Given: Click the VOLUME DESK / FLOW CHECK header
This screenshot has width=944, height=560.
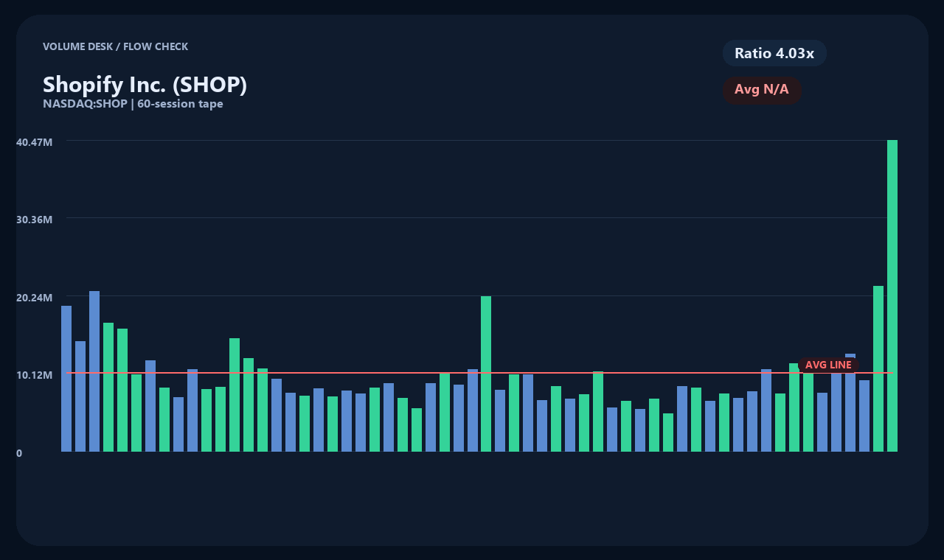Looking at the screenshot, I should pos(115,46).
